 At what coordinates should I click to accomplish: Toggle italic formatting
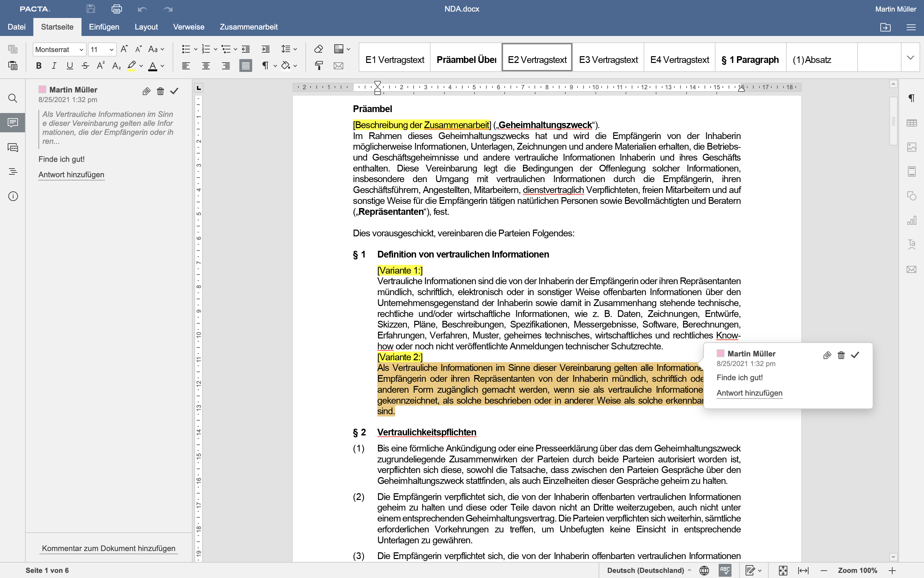pyautogui.click(x=54, y=66)
